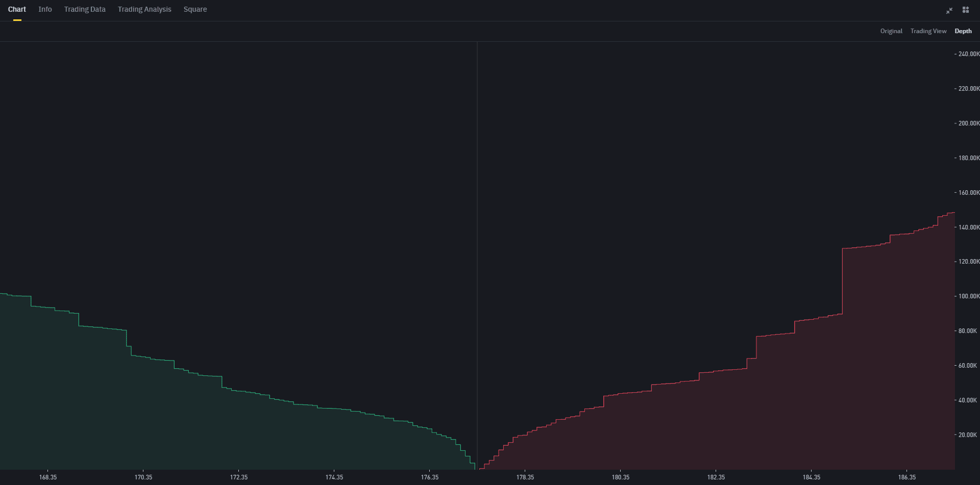The width and height of the screenshot is (980, 485).
Task: Click the 200.00K volume axis label
Action: point(969,123)
